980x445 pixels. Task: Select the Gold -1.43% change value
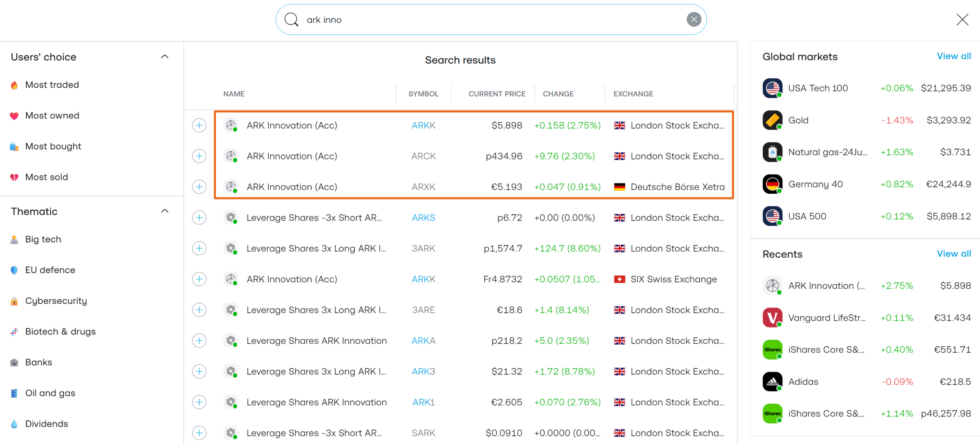point(897,120)
